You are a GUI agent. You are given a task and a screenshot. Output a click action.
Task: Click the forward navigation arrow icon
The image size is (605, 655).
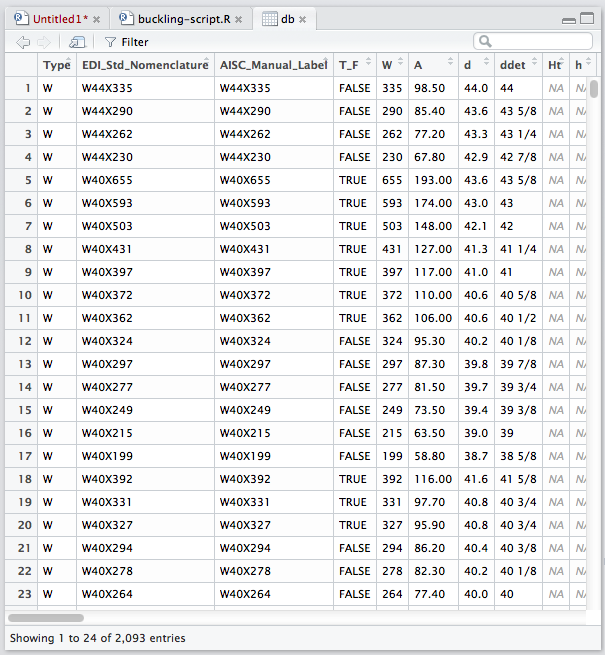(x=43, y=42)
